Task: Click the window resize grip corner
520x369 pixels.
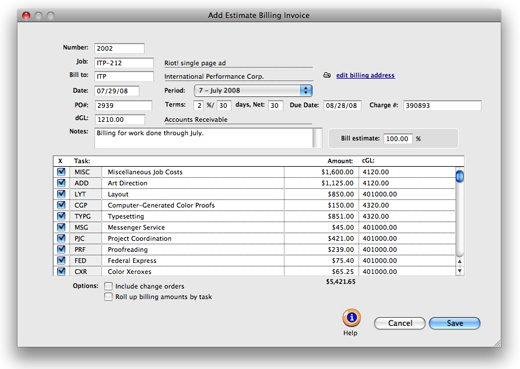Action: 497,343
